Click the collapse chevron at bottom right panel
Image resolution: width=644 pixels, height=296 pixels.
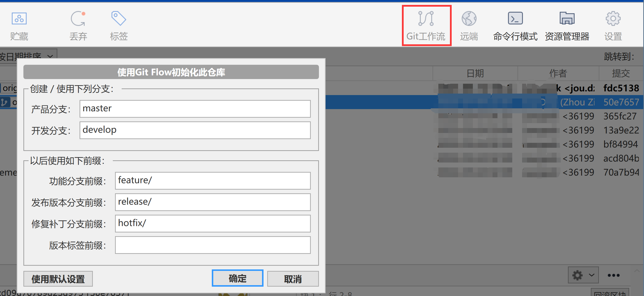coord(637,270)
